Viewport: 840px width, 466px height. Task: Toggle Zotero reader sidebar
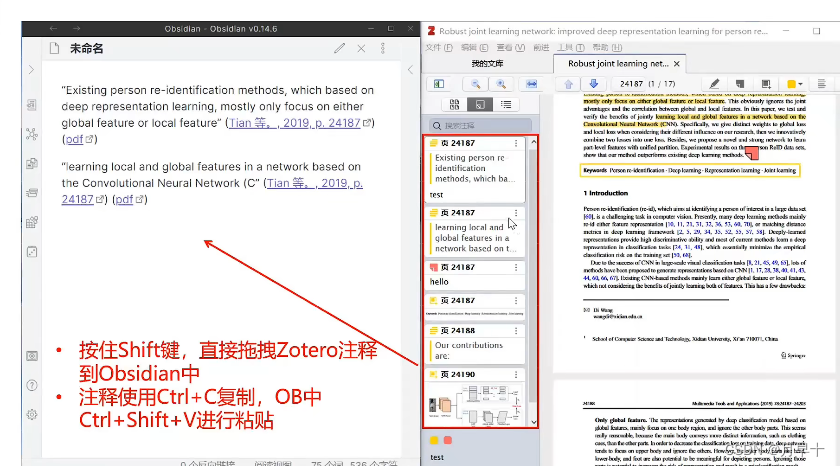[439, 84]
